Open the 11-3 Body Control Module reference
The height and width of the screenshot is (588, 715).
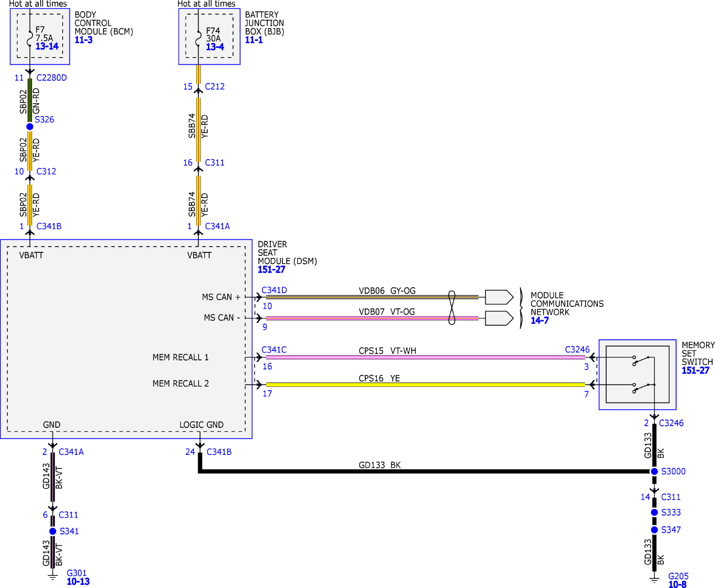(x=84, y=40)
